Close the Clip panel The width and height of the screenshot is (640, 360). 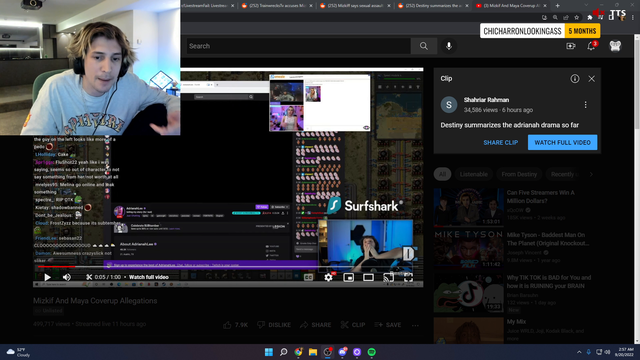coord(591,79)
